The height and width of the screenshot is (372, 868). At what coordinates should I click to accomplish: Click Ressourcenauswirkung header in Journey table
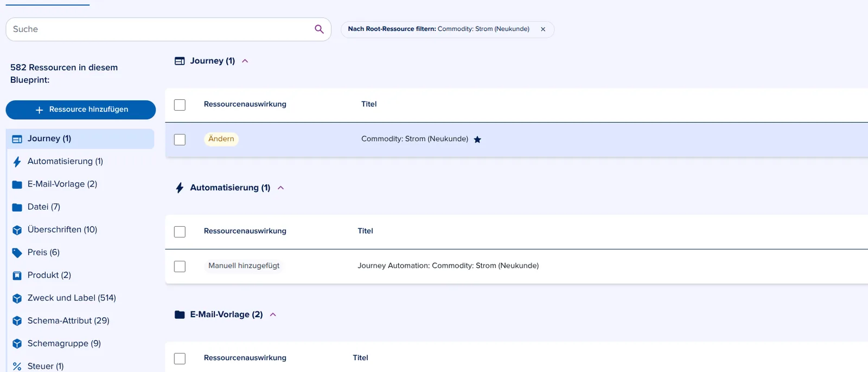pos(245,104)
